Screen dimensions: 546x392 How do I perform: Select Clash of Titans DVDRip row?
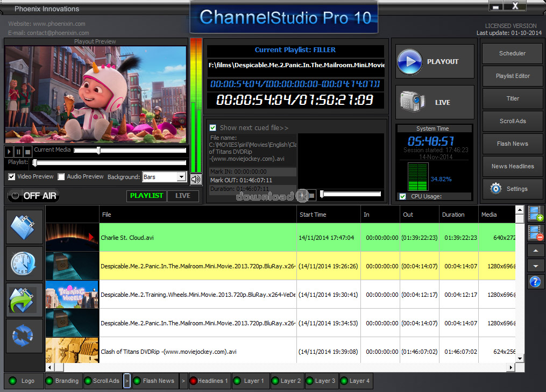(280, 351)
